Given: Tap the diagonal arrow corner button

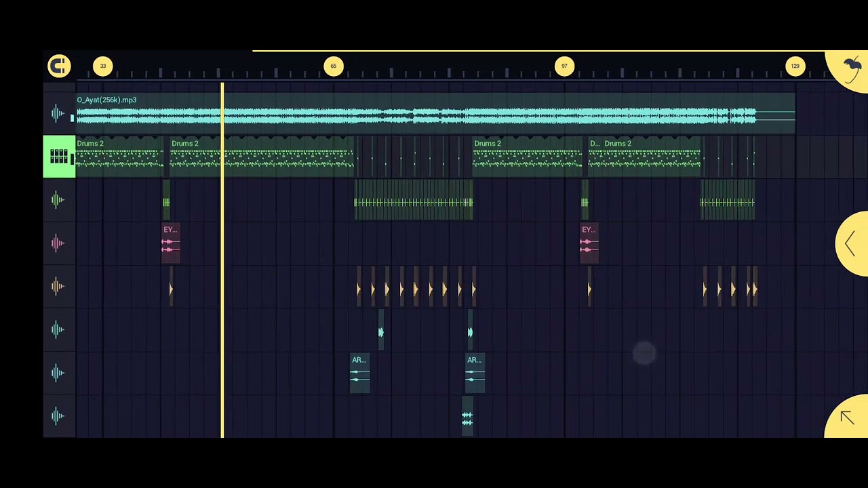Looking at the screenshot, I should pyautogui.click(x=848, y=417).
